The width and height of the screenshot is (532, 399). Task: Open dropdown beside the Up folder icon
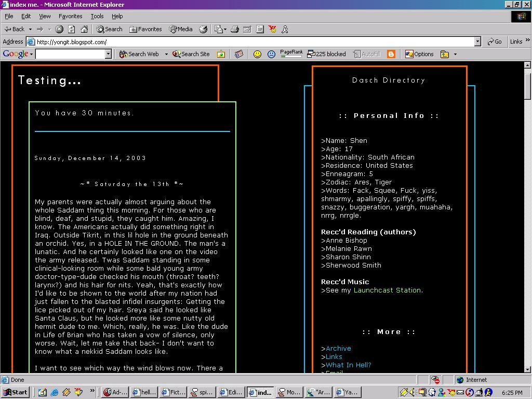pyautogui.click(x=455, y=54)
